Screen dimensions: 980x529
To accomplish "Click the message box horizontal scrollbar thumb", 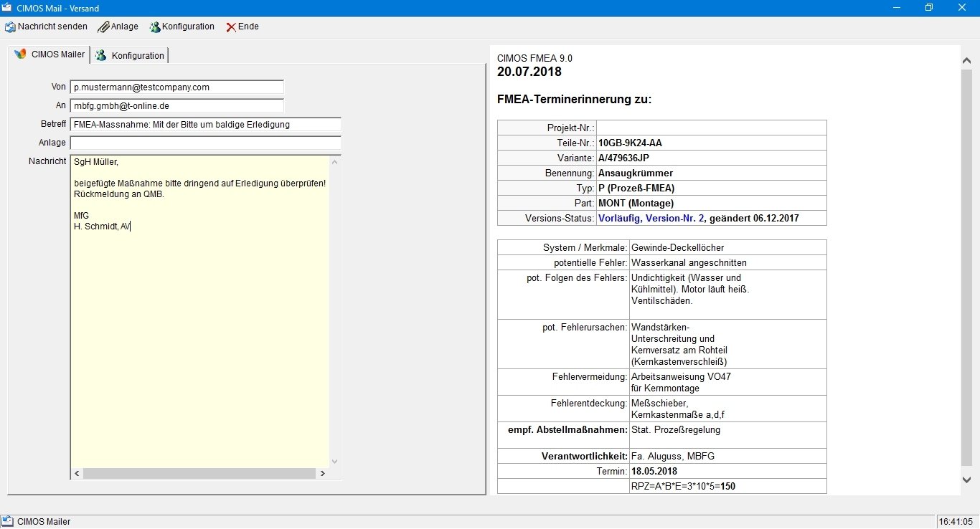I will (x=199, y=474).
